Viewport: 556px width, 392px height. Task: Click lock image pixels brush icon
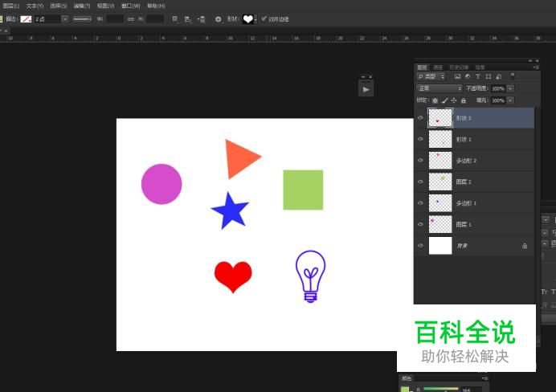click(444, 100)
